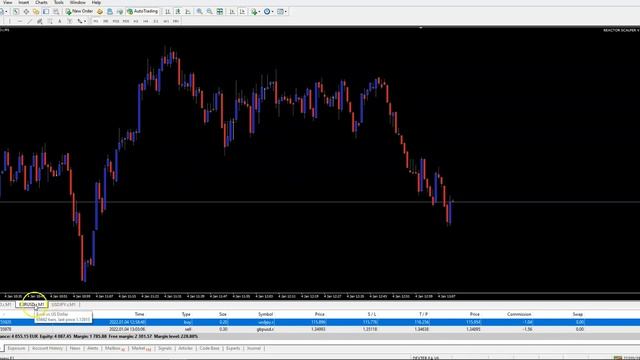Viewport: 640px width, 360px height.
Task: Enable chart auto scroll icon
Action: tap(231, 11)
